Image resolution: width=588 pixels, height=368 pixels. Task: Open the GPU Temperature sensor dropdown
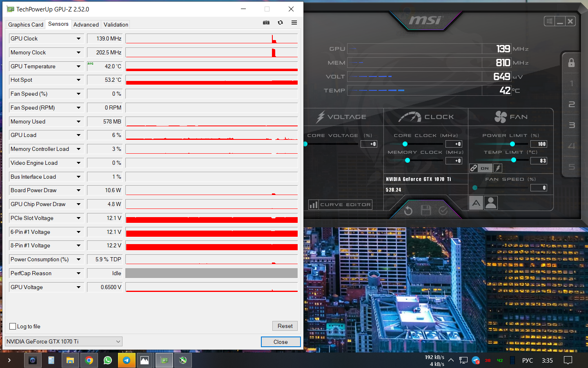pyautogui.click(x=78, y=66)
